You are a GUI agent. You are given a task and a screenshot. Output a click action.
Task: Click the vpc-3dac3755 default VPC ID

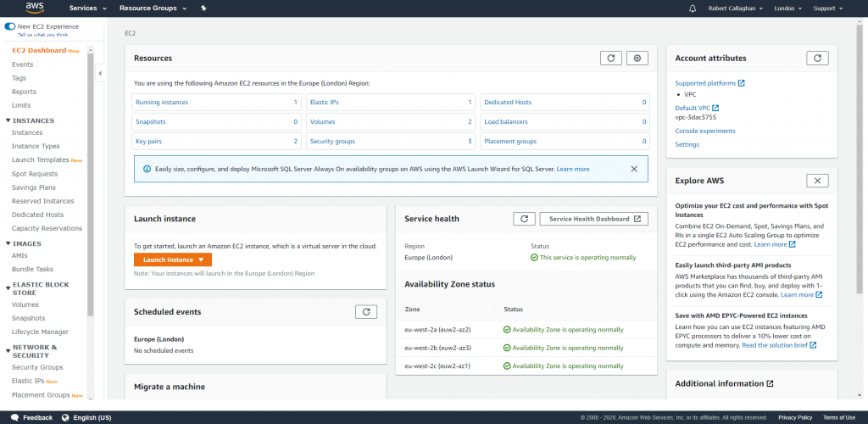point(696,117)
